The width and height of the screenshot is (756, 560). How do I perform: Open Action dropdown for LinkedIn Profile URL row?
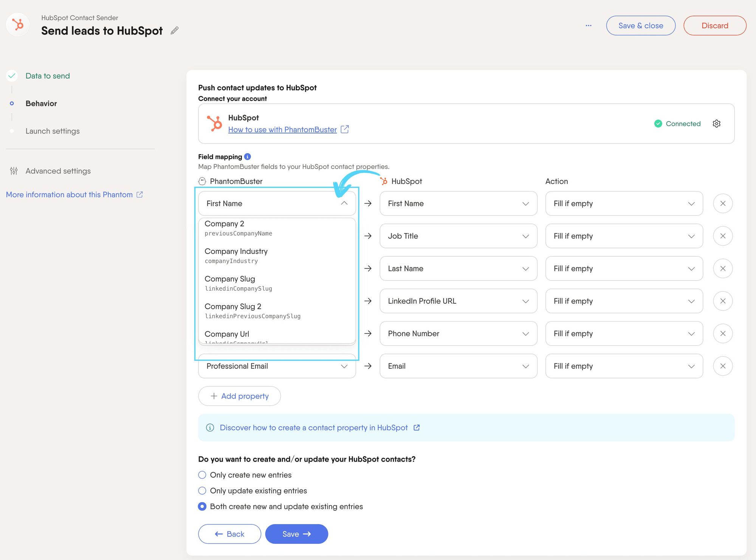(x=624, y=301)
